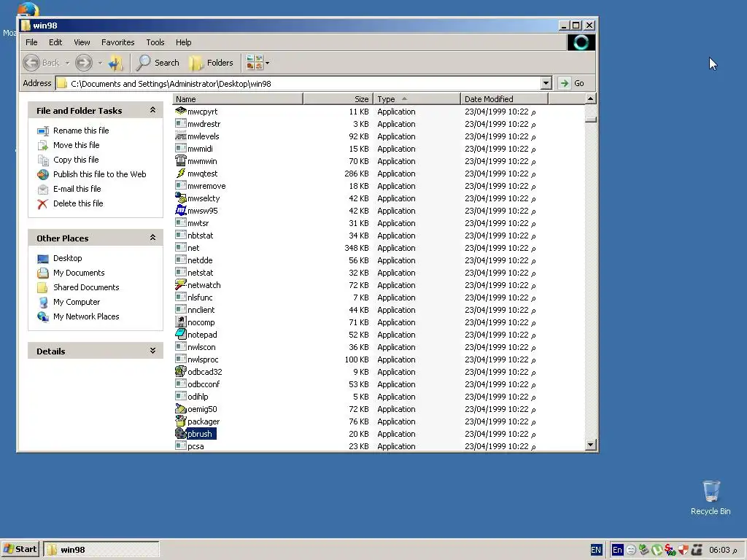Sort by Date Modified column header
This screenshot has height=560, width=747.
point(505,99)
